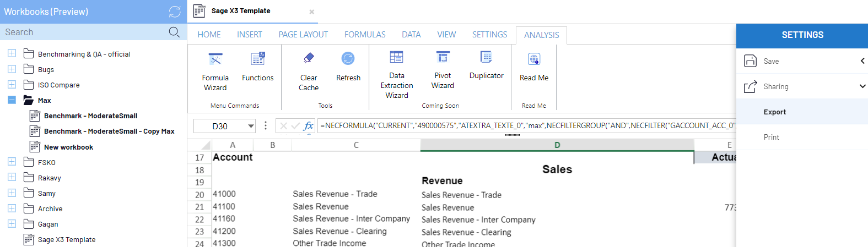Click Export in the settings panel
Screen dimensions: 868x247
tap(774, 112)
